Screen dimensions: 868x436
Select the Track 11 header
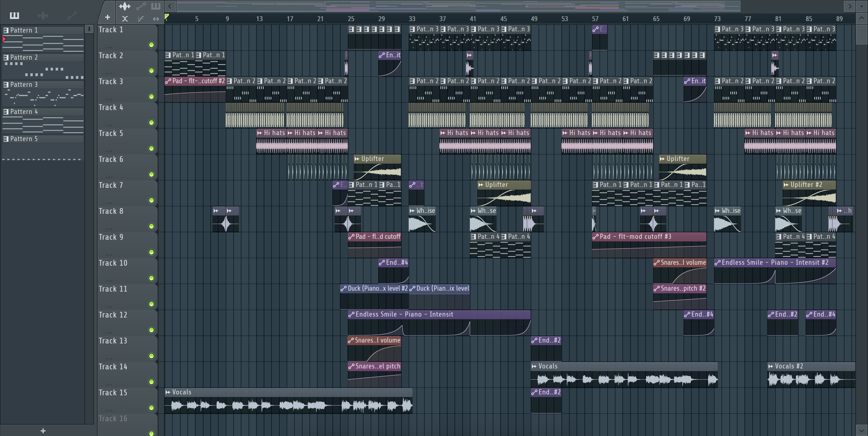pyautogui.click(x=127, y=297)
